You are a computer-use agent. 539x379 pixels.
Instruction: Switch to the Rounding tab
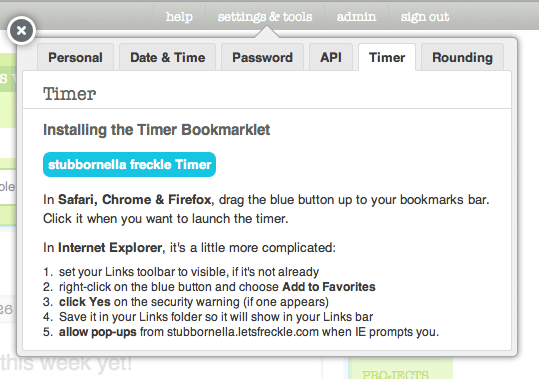462,57
